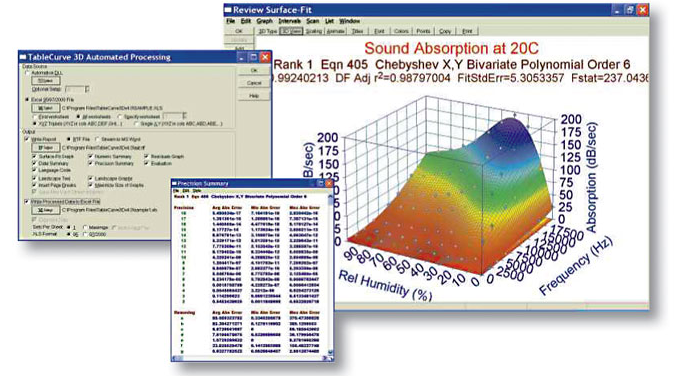The height and width of the screenshot is (376, 678).
Task: Open Scaling options in the toolbar
Action: click(314, 31)
